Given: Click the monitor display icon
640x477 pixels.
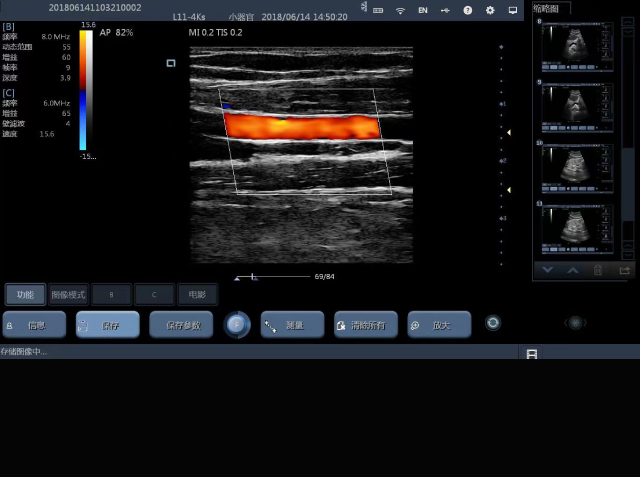Looking at the screenshot, I should 513,10.
